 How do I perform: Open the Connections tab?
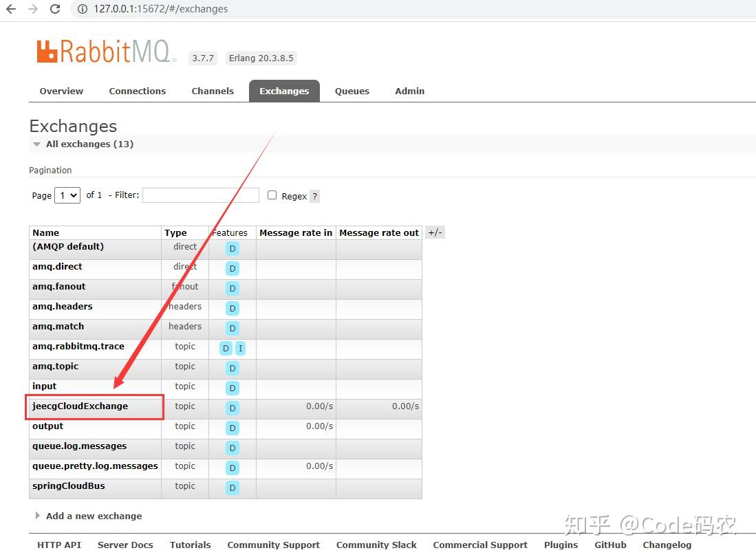click(x=138, y=91)
